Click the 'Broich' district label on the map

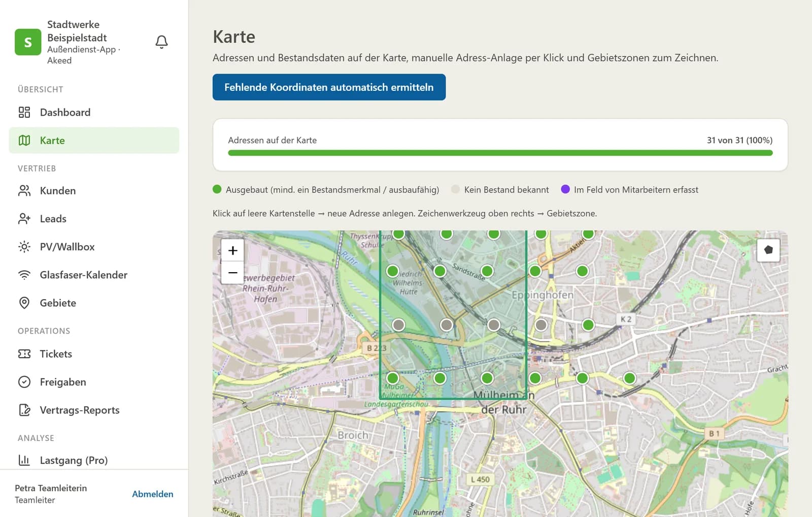coord(353,435)
